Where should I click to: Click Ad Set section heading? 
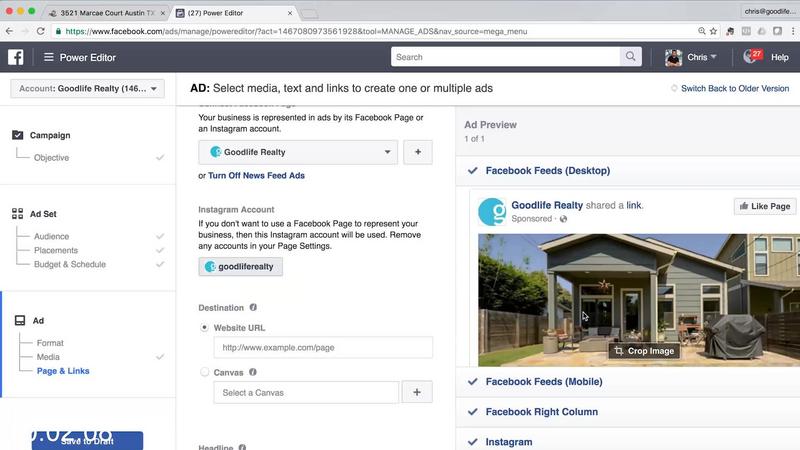pos(43,214)
